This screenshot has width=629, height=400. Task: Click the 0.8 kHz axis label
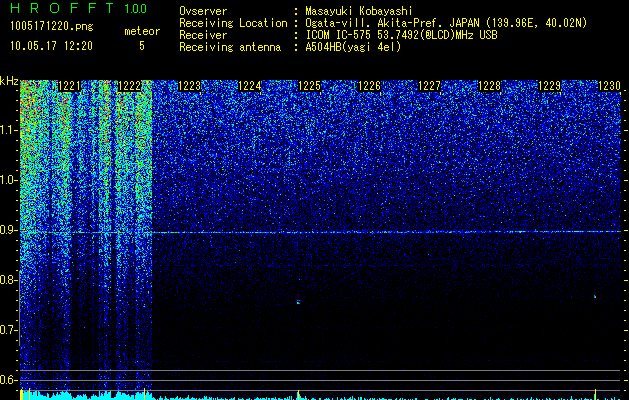(9, 280)
